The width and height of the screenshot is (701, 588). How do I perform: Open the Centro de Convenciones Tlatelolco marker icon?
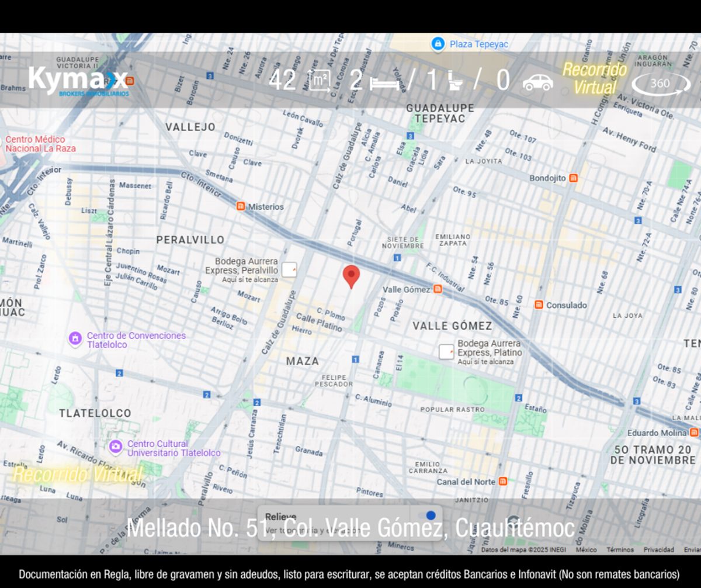tap(75, 338)
